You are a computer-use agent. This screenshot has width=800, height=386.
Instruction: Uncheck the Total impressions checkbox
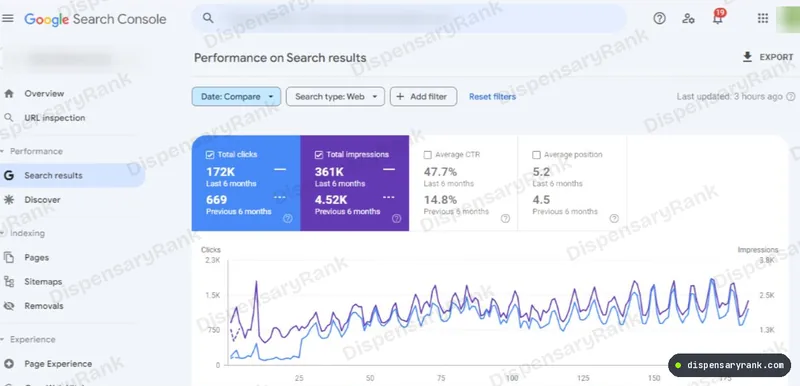pyautogui.click(x=319, y=155)
